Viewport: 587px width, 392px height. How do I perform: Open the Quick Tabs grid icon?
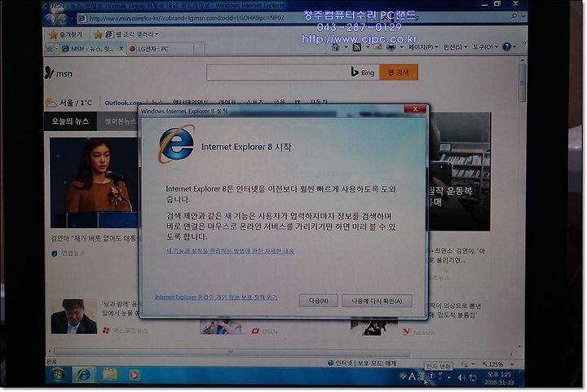pyautogui.click(x=51, y=49)
